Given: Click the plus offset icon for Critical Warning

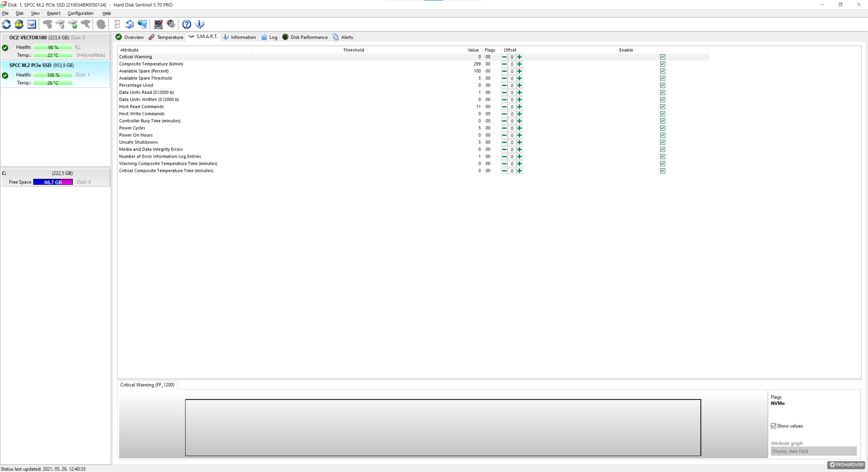Looking at the screenshot, I should 519,57.
